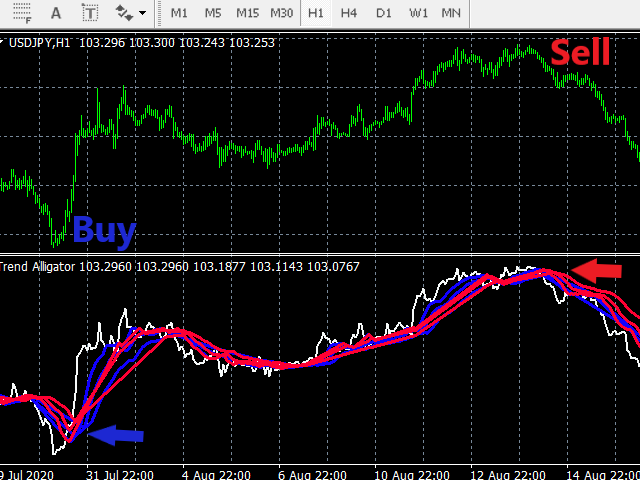Switch chart to M15 timeframe

pyautogui.click(x=247, y=13)
